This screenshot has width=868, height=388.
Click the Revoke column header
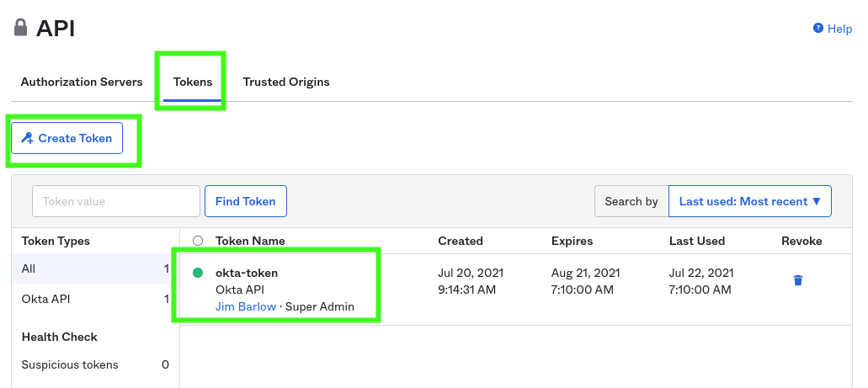click(x=801, y=241)
